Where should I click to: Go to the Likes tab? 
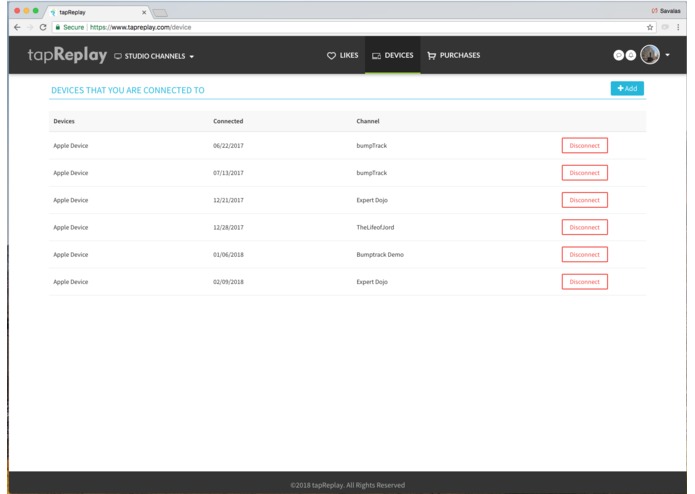click(x=343, y=55)
